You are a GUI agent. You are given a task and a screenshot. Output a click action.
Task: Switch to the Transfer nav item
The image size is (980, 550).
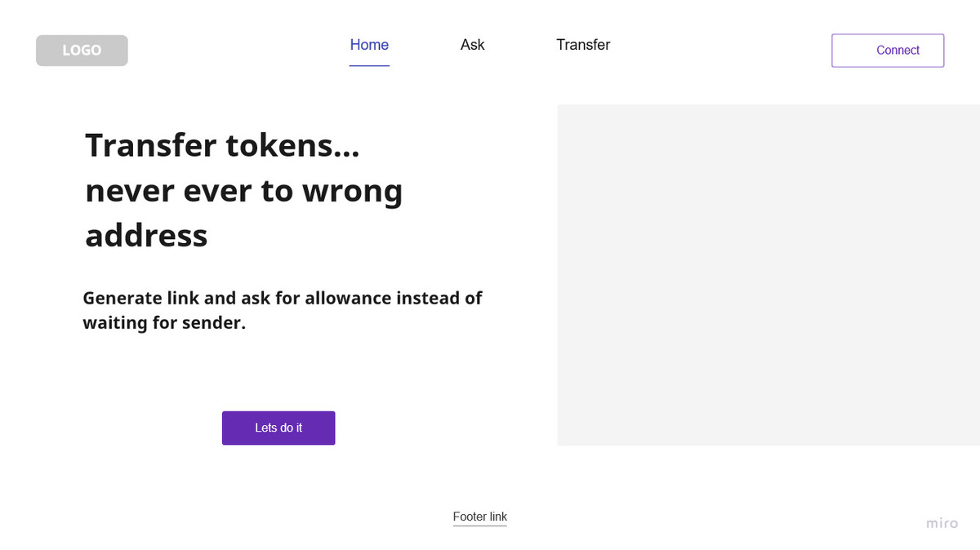point(583,45)
